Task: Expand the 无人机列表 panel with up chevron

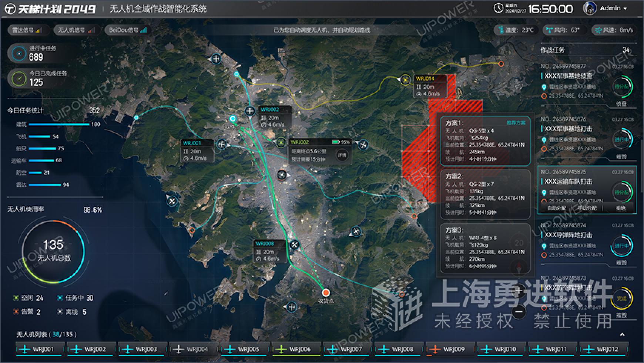Action: pyautogui.click(x=622, y=334)
